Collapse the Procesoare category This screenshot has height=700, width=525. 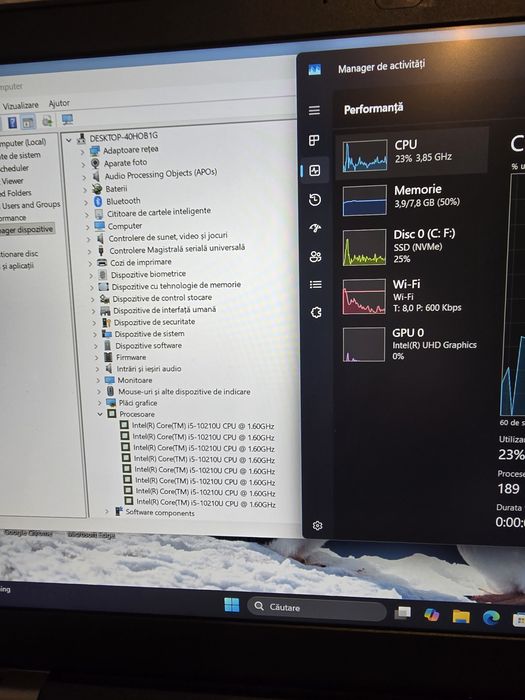pyautogui.click(x=100, y=414)
